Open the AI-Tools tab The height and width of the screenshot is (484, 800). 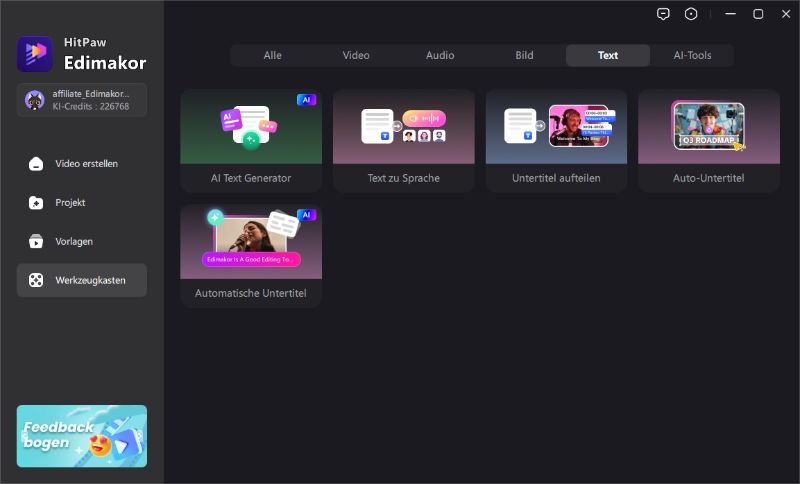(692, 56)
